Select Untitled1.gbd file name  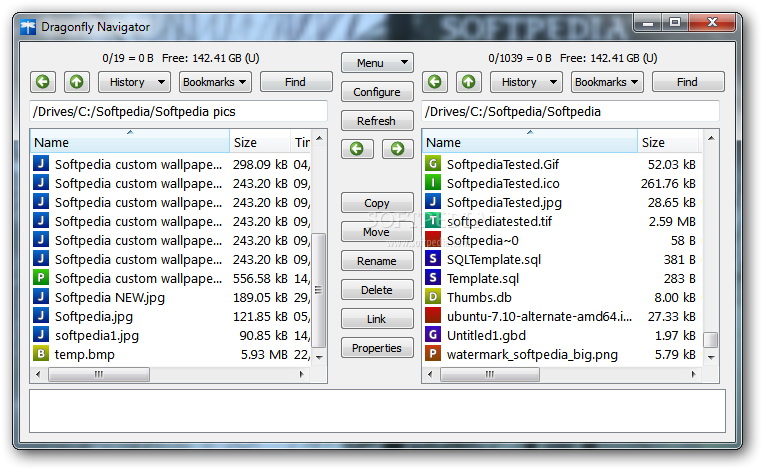(486, 335)
